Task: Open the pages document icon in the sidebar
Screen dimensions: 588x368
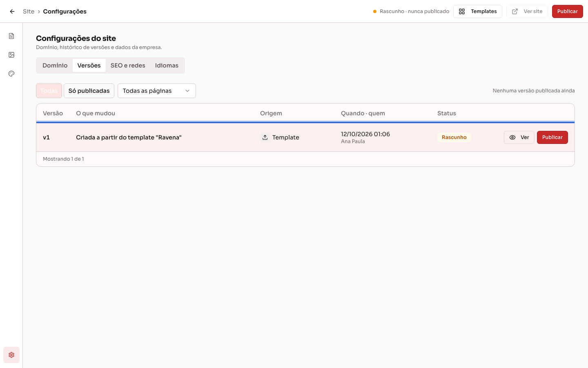Action: tap(11, 36)
